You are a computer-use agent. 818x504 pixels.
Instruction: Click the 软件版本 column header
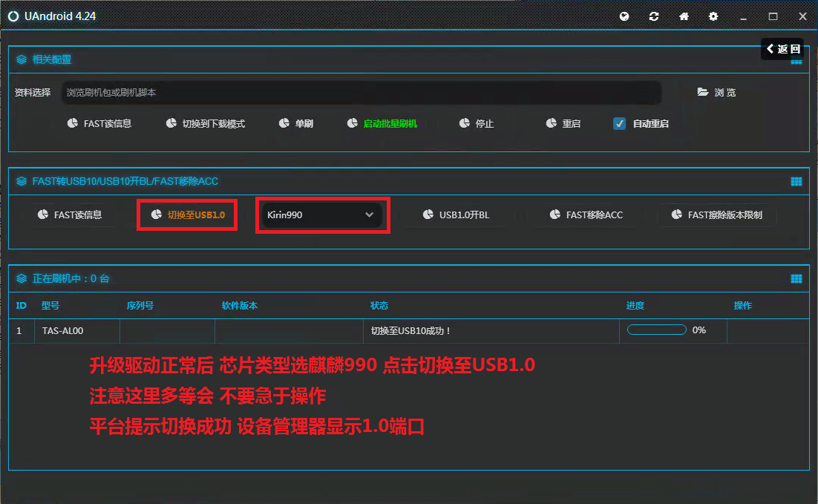click(x=240, y=306)
